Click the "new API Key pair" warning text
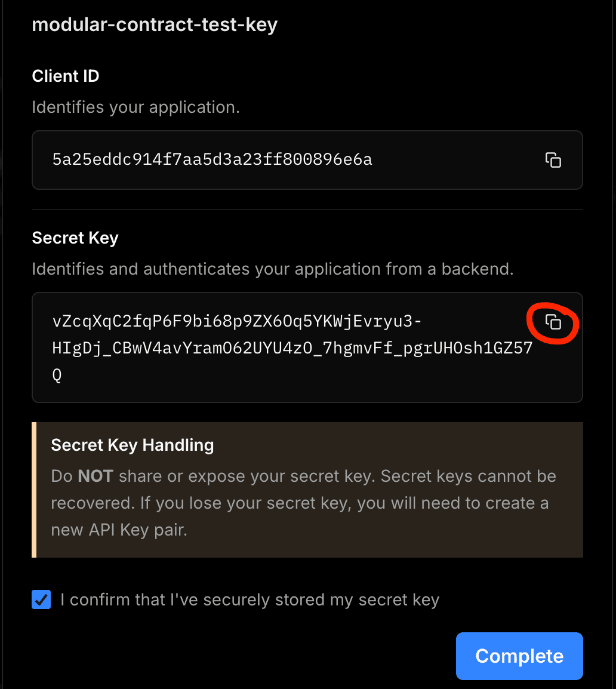This screenshot has width=616, height=689. [x=119, y=530]
